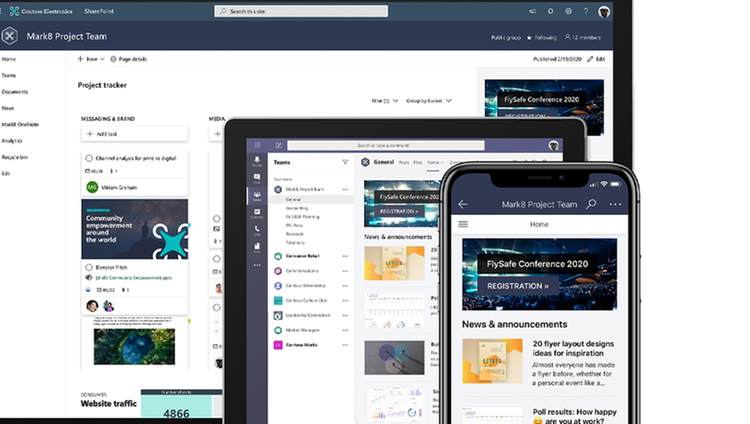Tap the back arrow on the phone

[x=463, y=204]
